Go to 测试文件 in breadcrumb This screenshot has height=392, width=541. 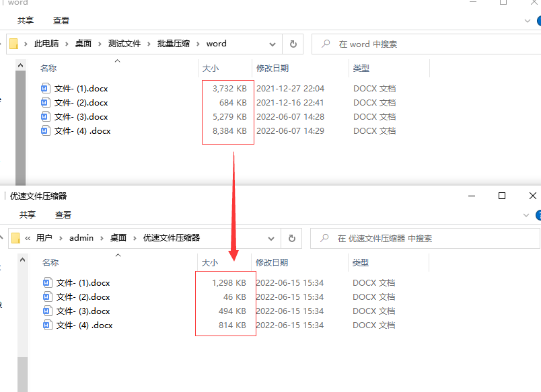click(124, 44)
